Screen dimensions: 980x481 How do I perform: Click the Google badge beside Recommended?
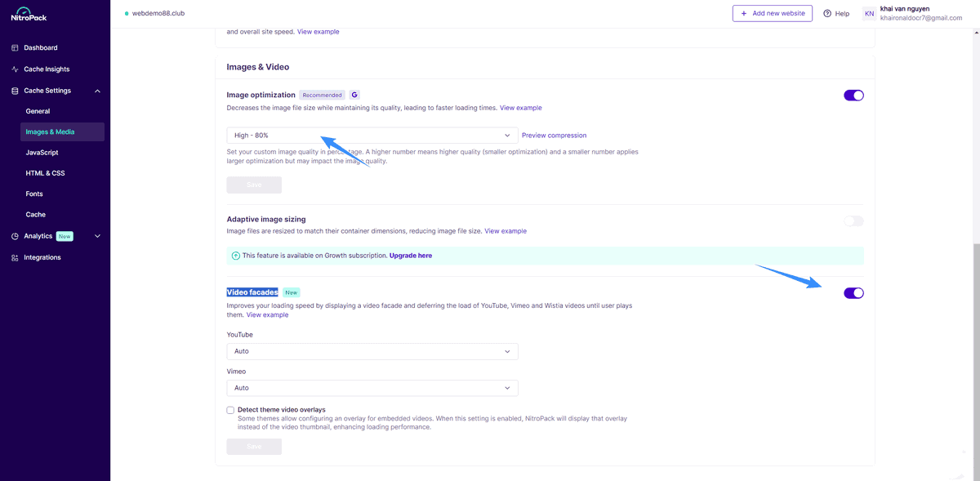click(x=355, y=95)
